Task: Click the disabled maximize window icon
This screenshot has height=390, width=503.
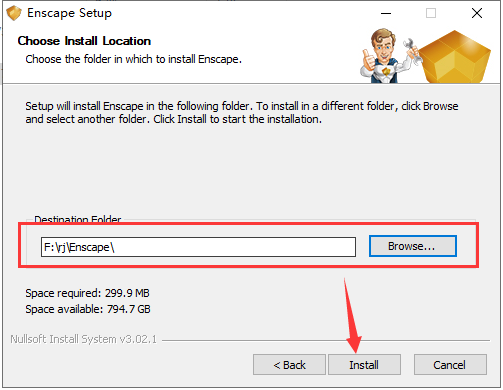Action: pos(431,13)
